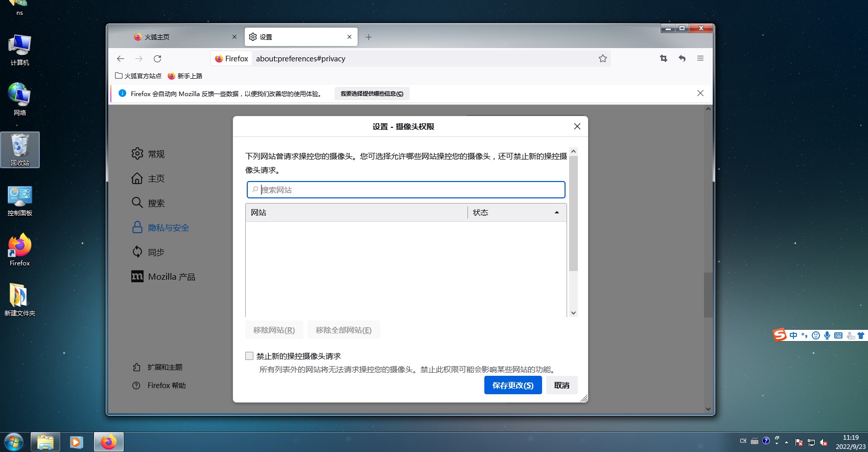Image resolution: width=868 pixels, height=452 pixels.
Task: Click the undo arrow icon in toolbar
Action: point(682,59)
